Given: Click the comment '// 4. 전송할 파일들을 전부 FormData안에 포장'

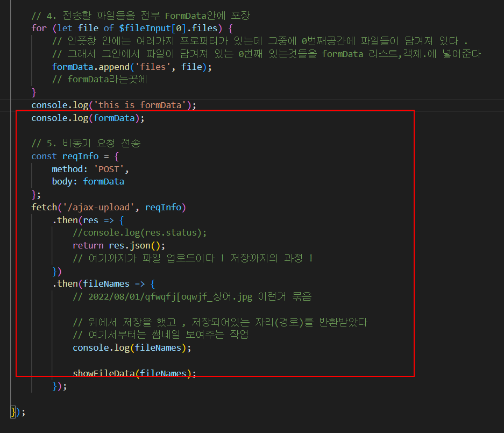Looking at the screenshot, I should tap(140, 16).
